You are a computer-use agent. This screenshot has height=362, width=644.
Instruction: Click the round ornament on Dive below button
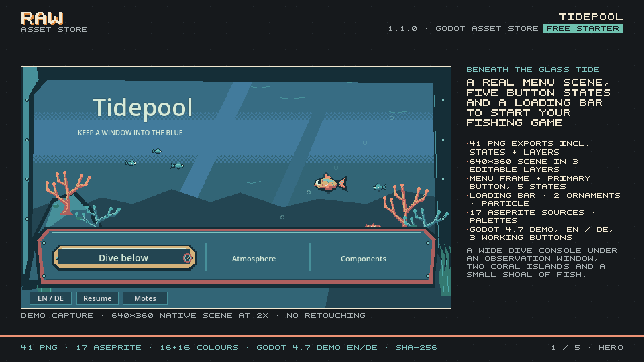pos(187,258)
